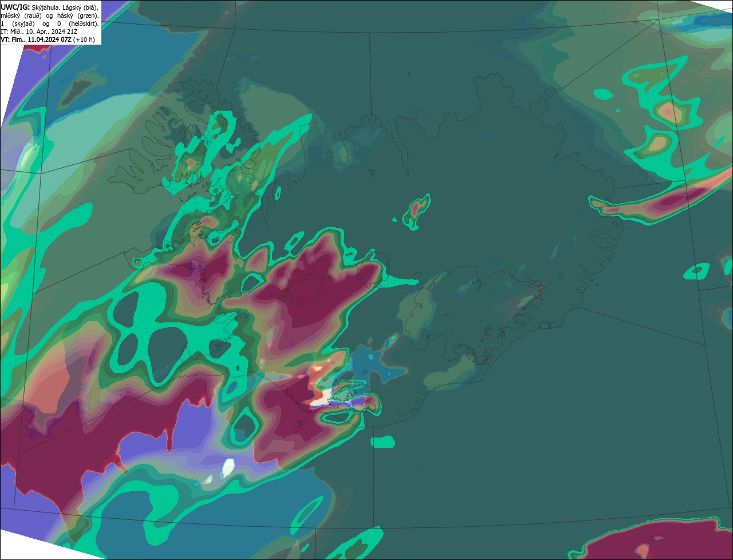
Task: Click the 'háský (græn).' legend text
Action: point(78,16)
